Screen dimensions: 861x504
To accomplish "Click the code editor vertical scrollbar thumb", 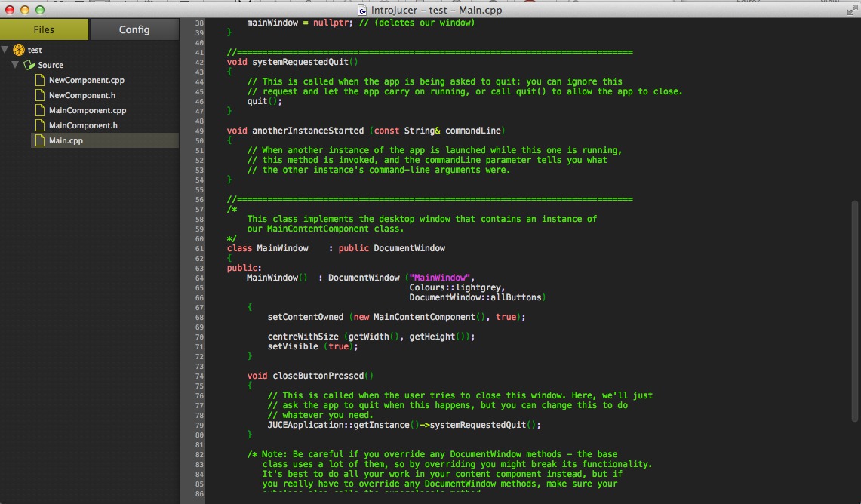I will point(854,312).
